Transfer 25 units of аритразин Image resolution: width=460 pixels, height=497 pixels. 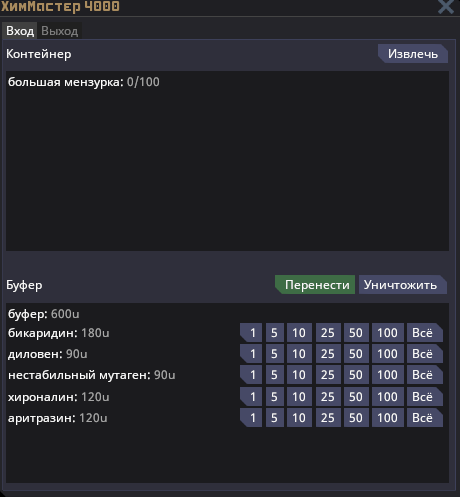328,418
